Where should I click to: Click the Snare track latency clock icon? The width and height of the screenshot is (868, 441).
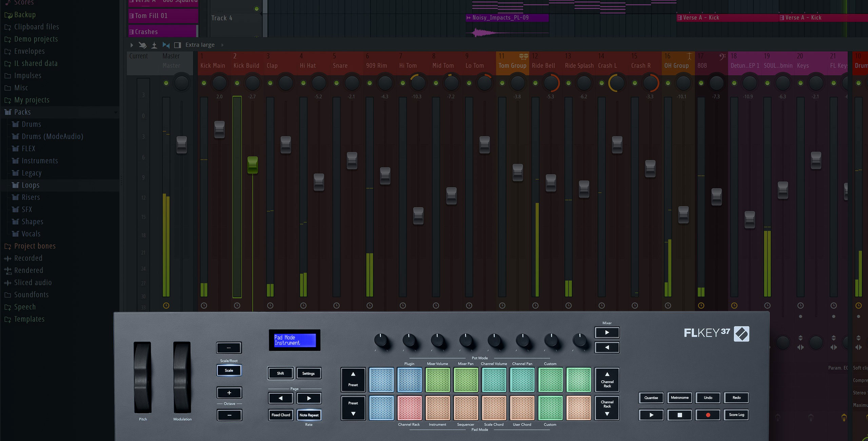[x=336, y=306]
